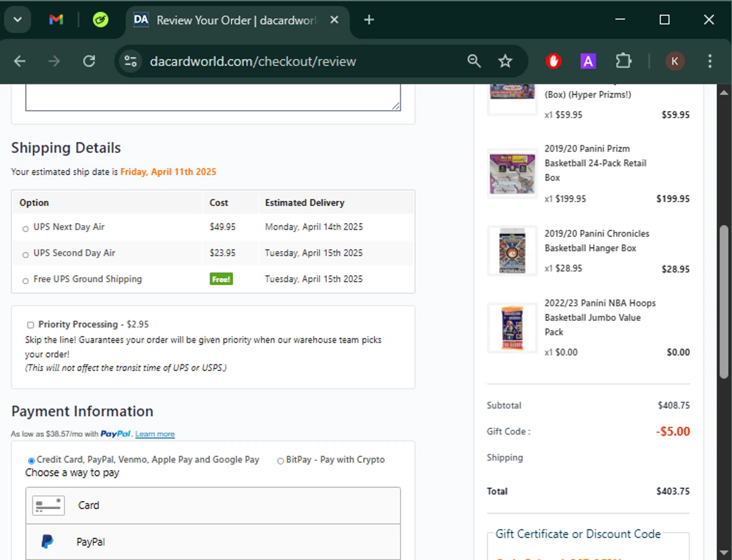
Task: Click 2019/20 Panini Chronicles Basketball Hanger Box name
Action: click(x=597, y=241)
